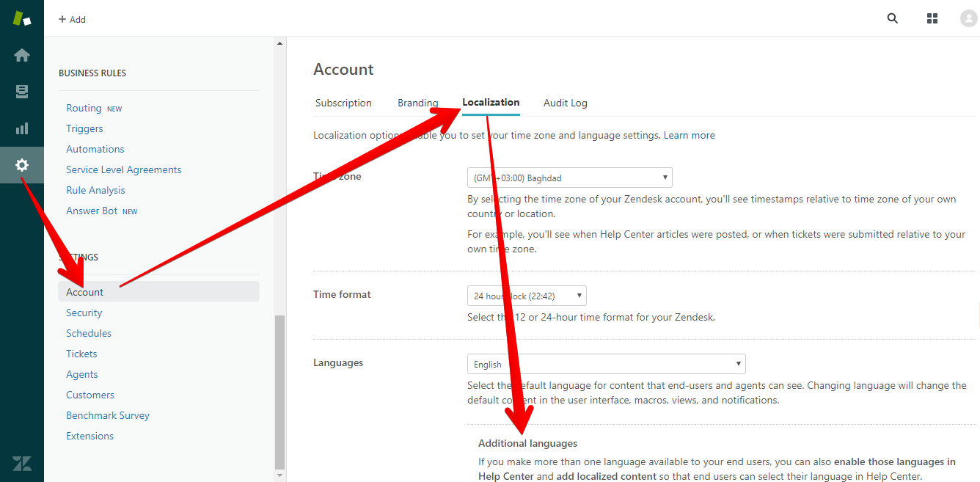Screen dimensions: 980x482
Task: Open Tickets settings
Action: point(81,354)
